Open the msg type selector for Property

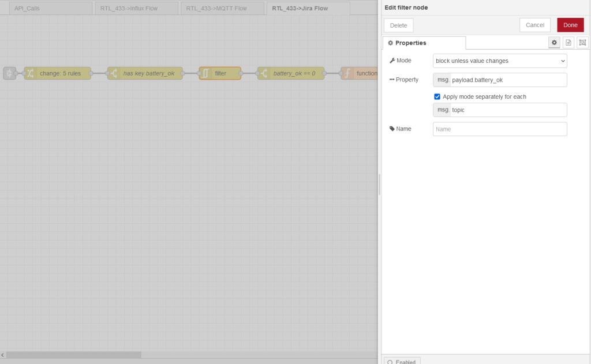coord(442,80)
